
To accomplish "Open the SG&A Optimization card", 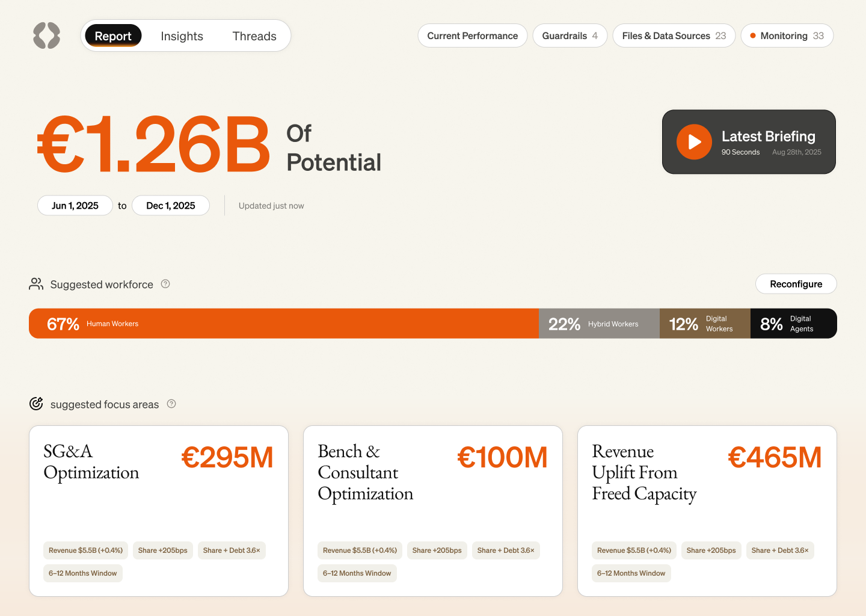I will pyautogui.click(x=159, y=511).
